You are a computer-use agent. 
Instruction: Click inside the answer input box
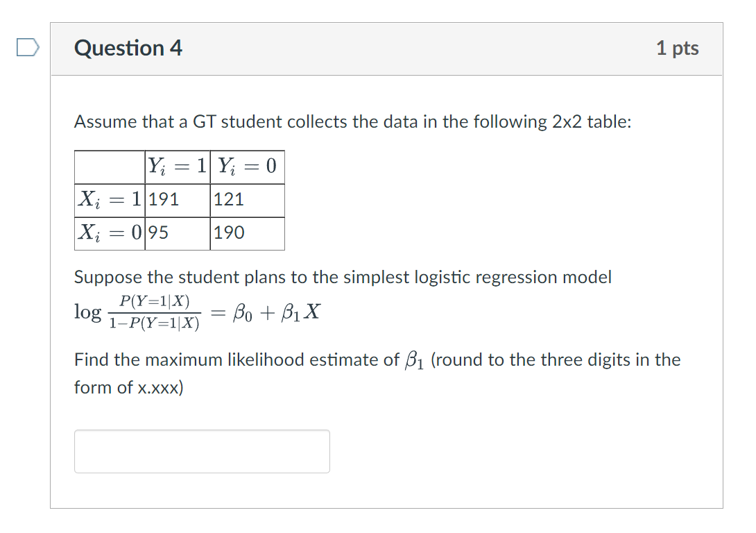(201, 451)
